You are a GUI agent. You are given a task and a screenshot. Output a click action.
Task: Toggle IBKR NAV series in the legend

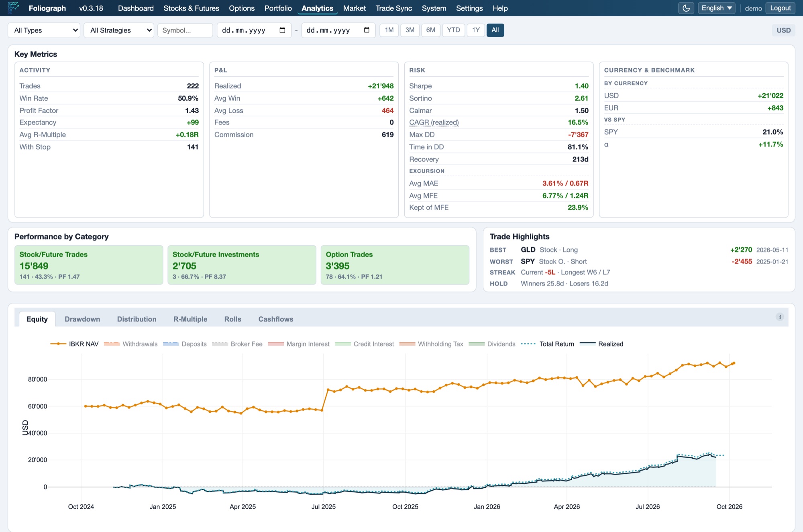74,344
